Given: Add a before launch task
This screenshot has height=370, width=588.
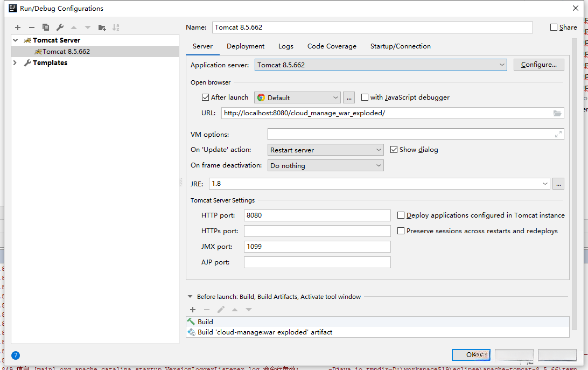Looking at the screenshot, I should click(x=193, y=310).
